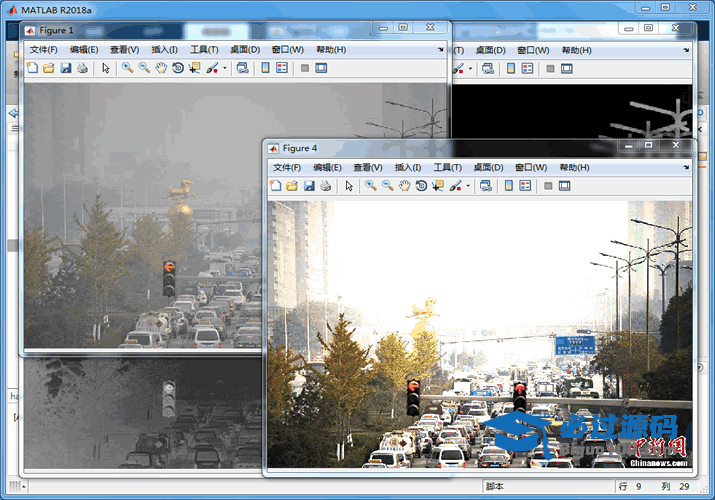
Task: Click the Print icon in Figure 4 toolbar
Action: (325, 186)
